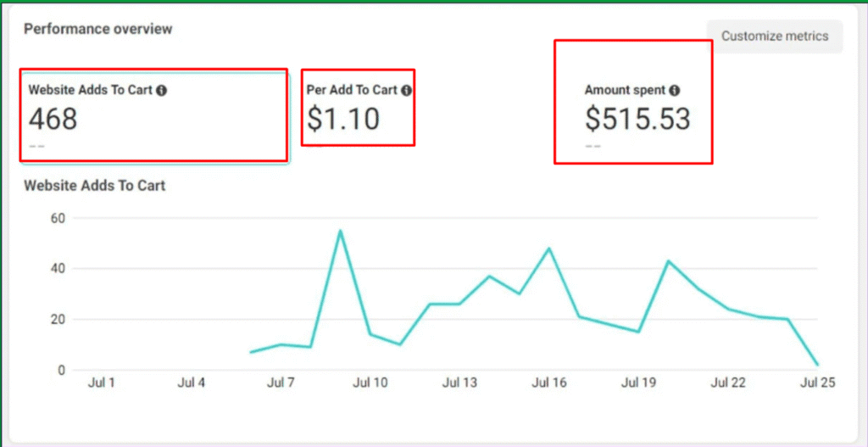
Task: Click the highest peak of the chart line
Action: [340, 231]
